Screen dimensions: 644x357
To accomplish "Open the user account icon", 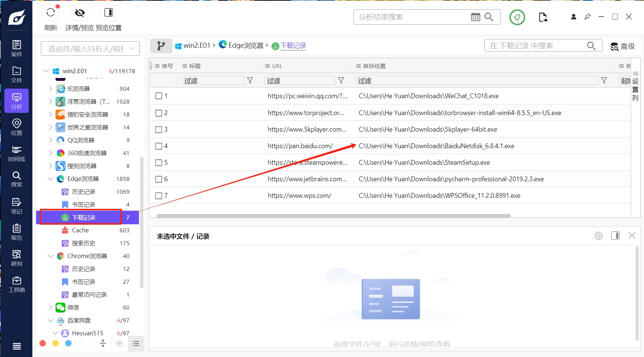I will pyautogui.click(x=573, y=17).
